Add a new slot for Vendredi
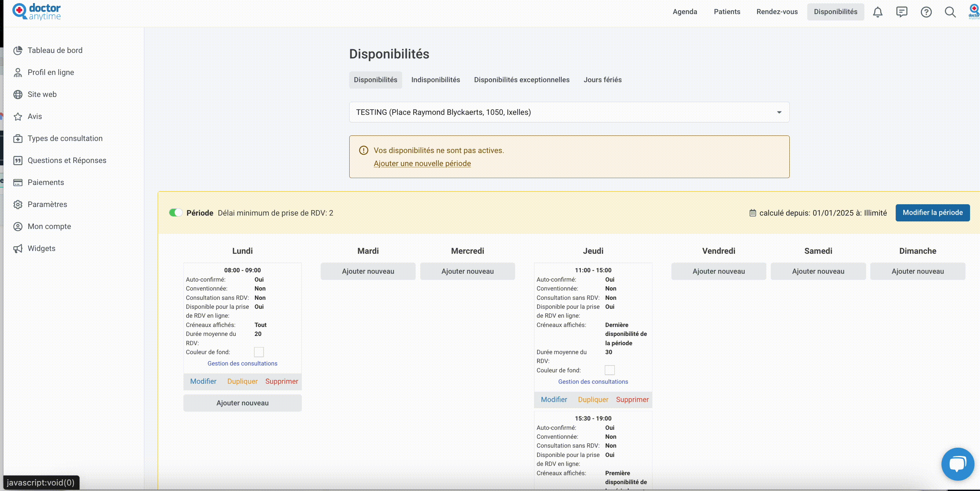The height and width of the screenshot is (491, 980). coord(718,271)
